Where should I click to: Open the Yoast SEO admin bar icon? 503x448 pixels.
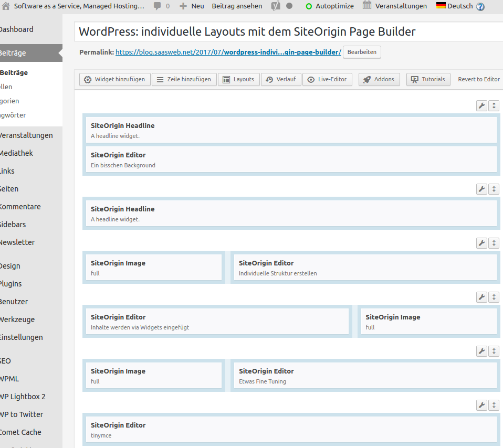click(x=275, y=6)
